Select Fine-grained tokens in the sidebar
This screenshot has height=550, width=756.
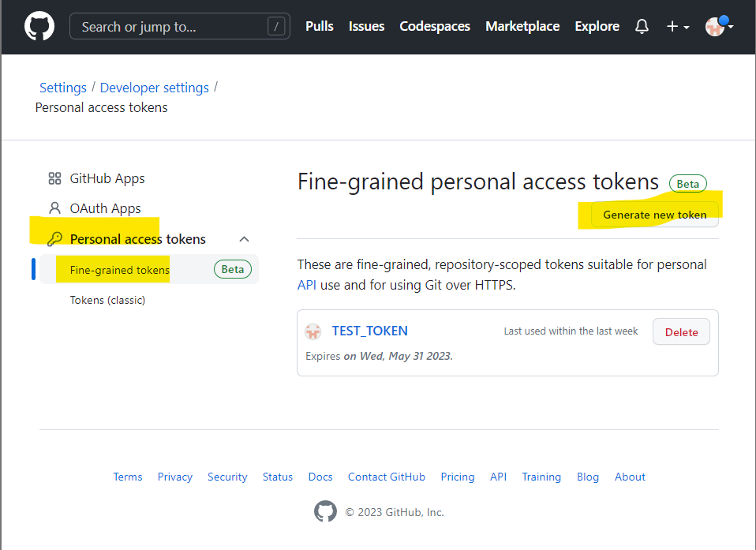pyautogui.click(x=120, y=270)
